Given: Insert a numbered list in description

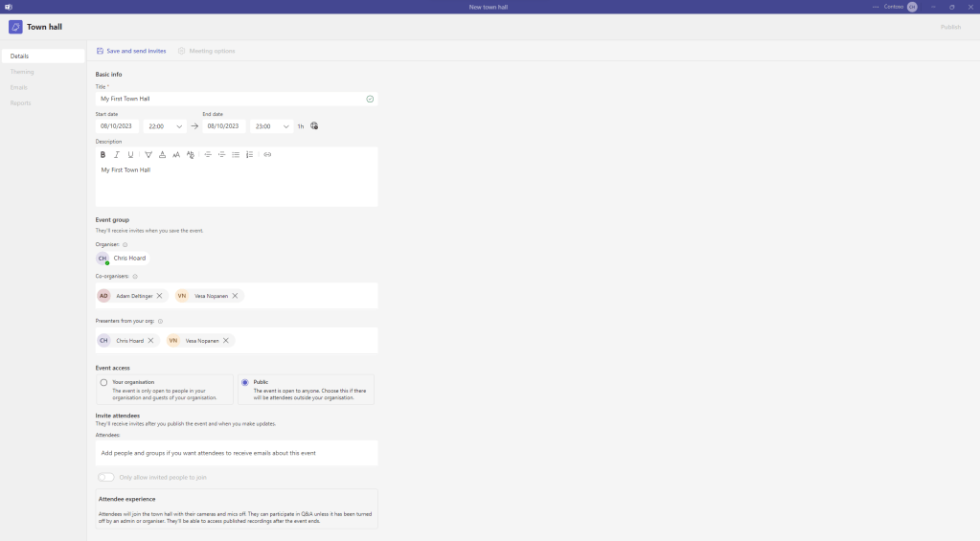Looking at the screenshot, I should pos(250,154).
